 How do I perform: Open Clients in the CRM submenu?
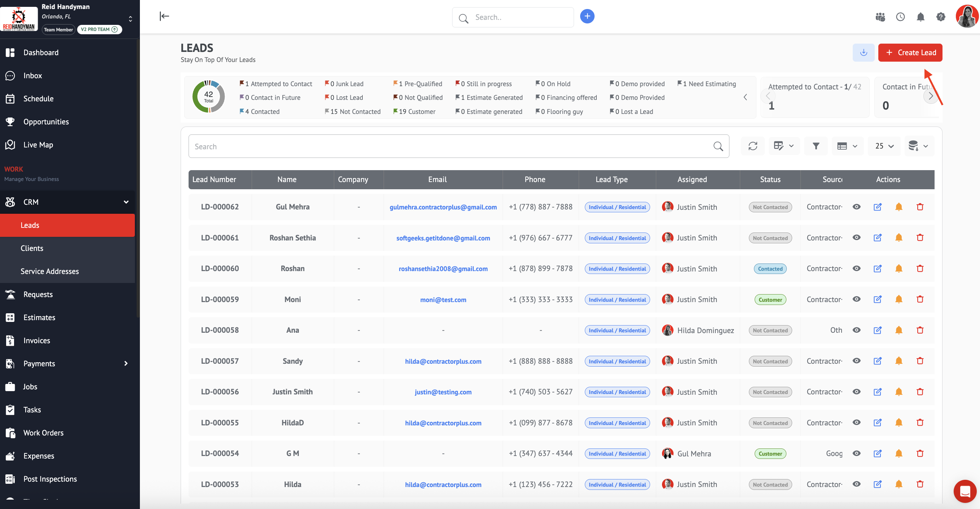32,248
